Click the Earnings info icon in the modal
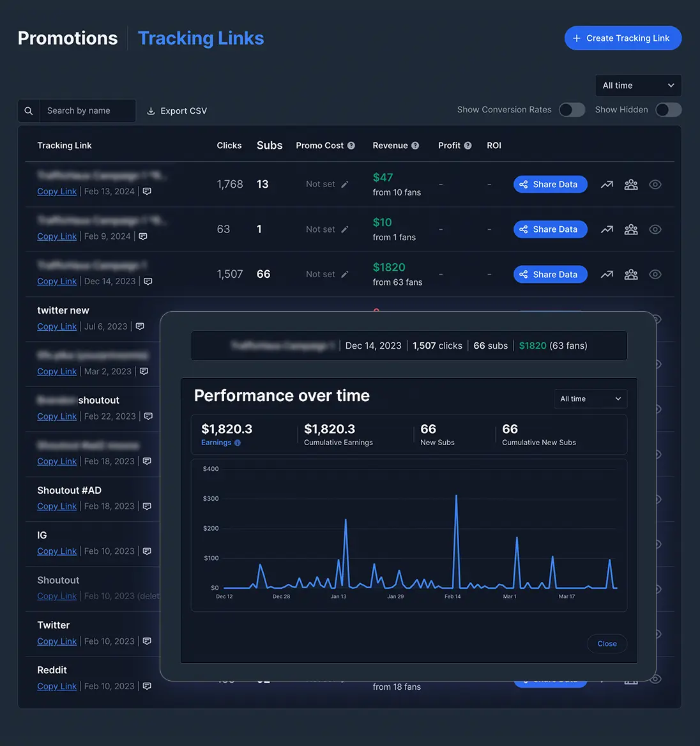Screen dimensions: 700x746 point(238,442)
